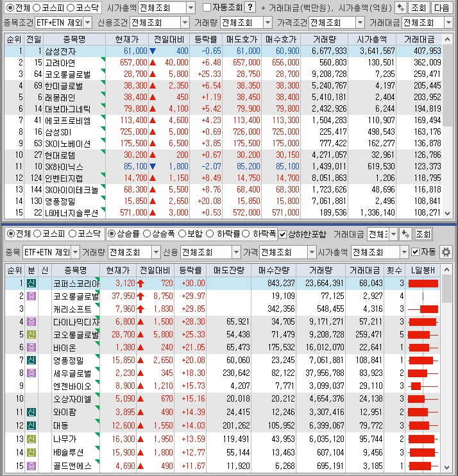Click the lower panel 조회 button
Viewport: 458px width, 476px height.
(423, 234)
